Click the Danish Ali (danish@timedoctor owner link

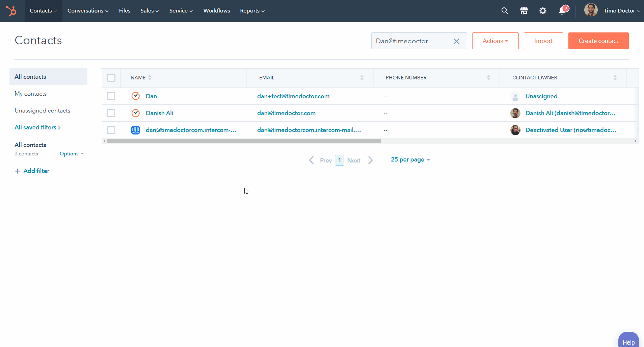point(570,113)
